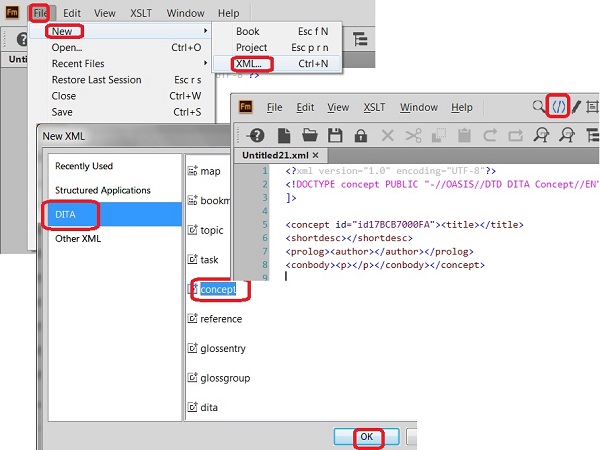Open Help menu in the XML editor window
600x450 pixels.
461,107
